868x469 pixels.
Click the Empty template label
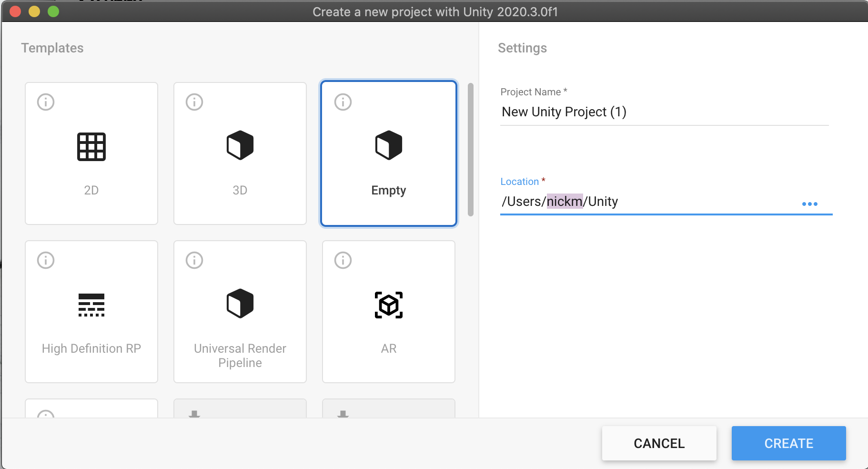click(389, 190)
